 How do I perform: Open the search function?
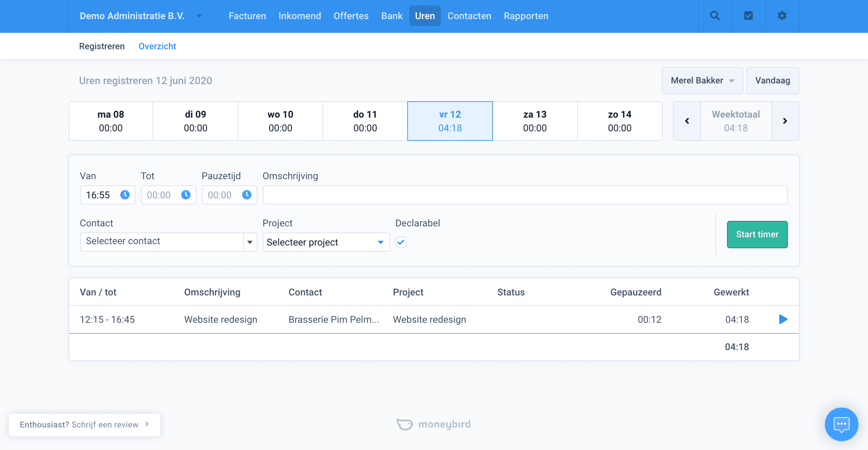(x=715, y=16)
